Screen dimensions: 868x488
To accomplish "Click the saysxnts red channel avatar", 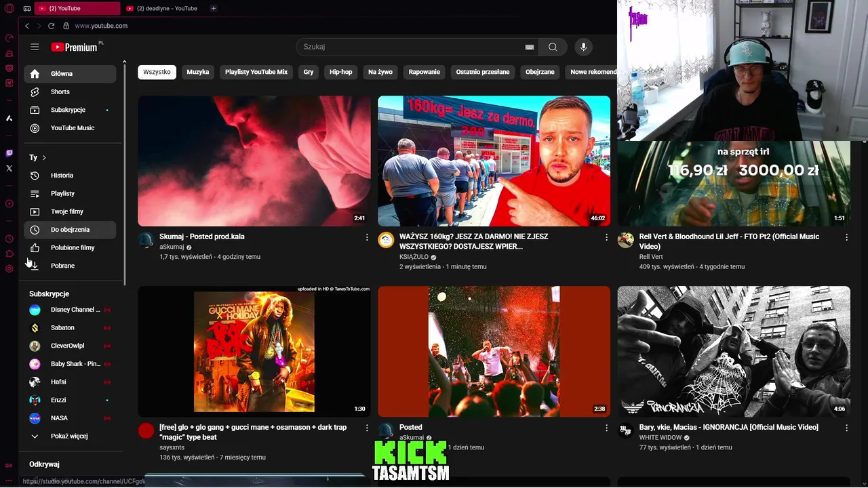I will 146,431.
